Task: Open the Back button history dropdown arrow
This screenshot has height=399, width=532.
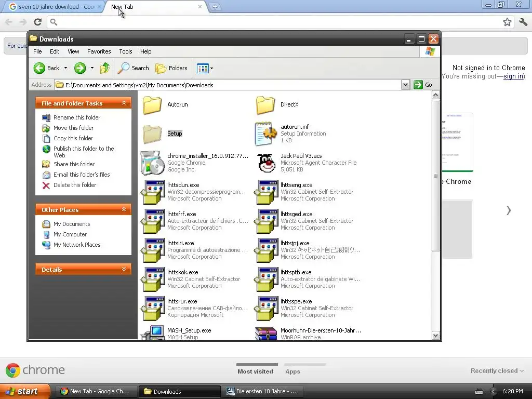Action: point(65,68)
